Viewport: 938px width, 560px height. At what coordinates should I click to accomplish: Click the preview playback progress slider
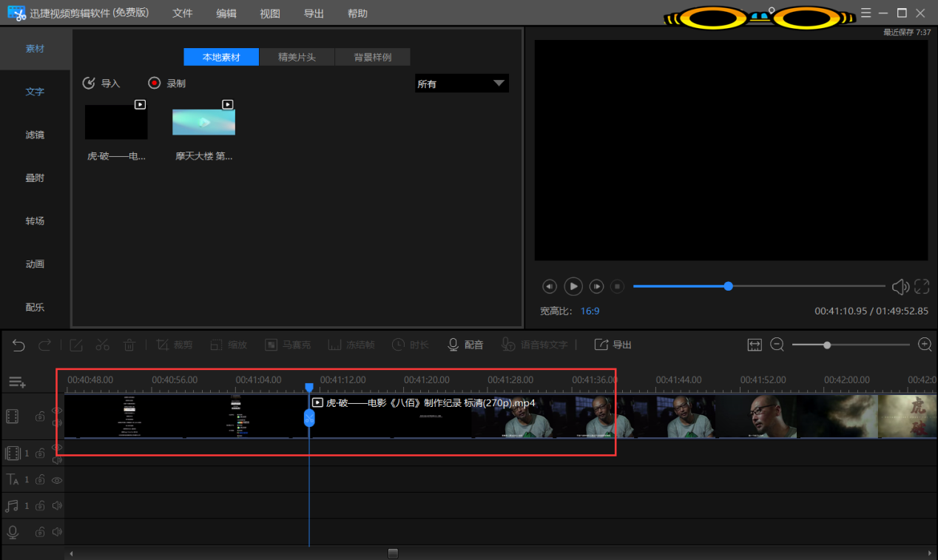click(759, 286)
